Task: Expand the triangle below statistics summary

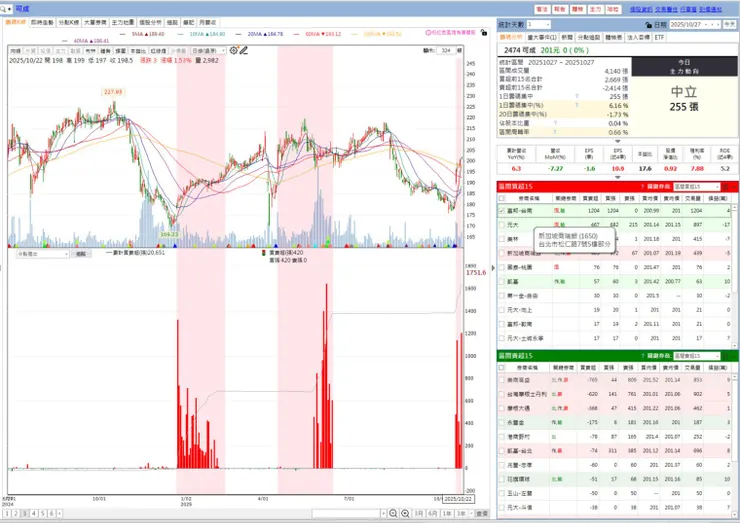Action: 617,141
